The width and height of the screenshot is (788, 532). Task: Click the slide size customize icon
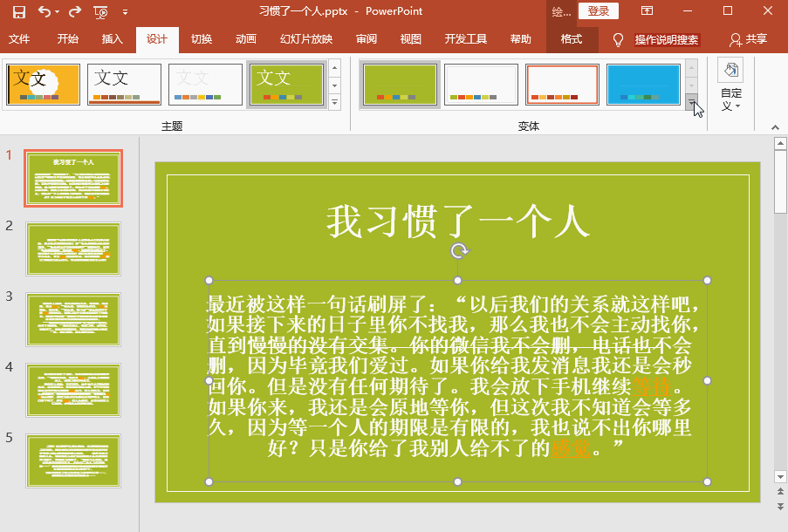730,71
